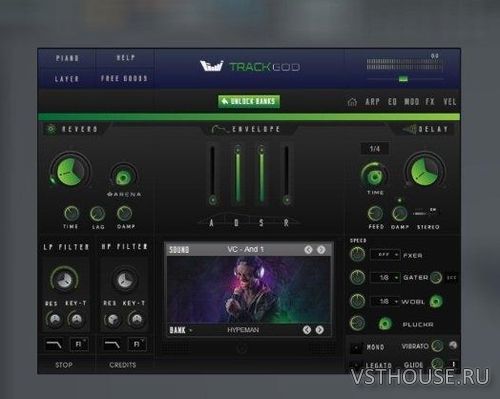Click the LP Filter cutoff knob
500x399 pixels.
[64, 279]
